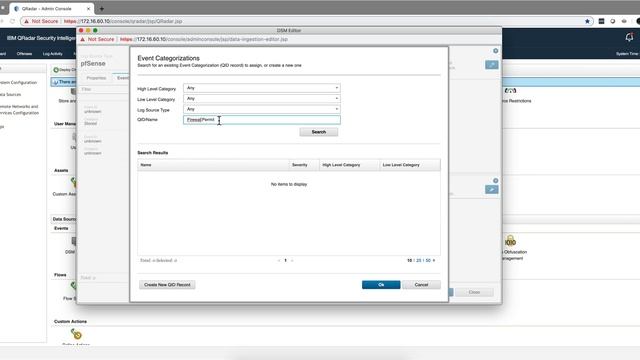
Task: Cancel the Event Categorizations dialog
Action: (x=421, y=284)
